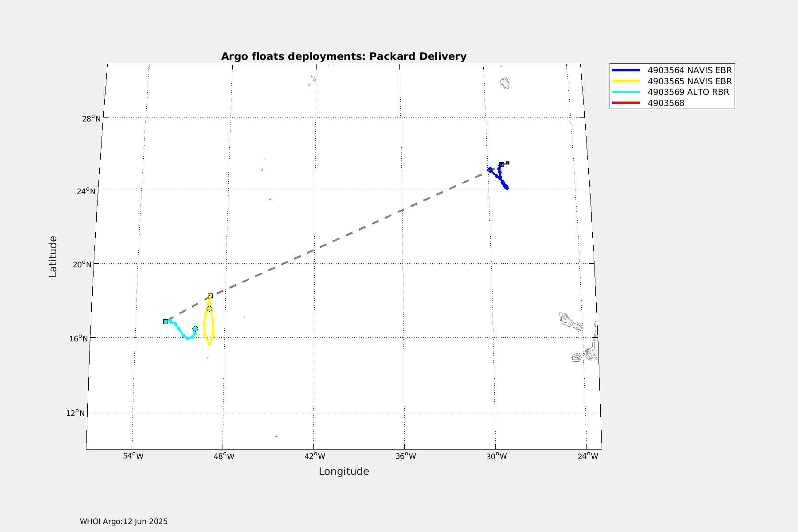This screenshot has width=798, height=532.
Task: Click the Longitude axis label
Action: pyautogui.click(x=344, y=471)
